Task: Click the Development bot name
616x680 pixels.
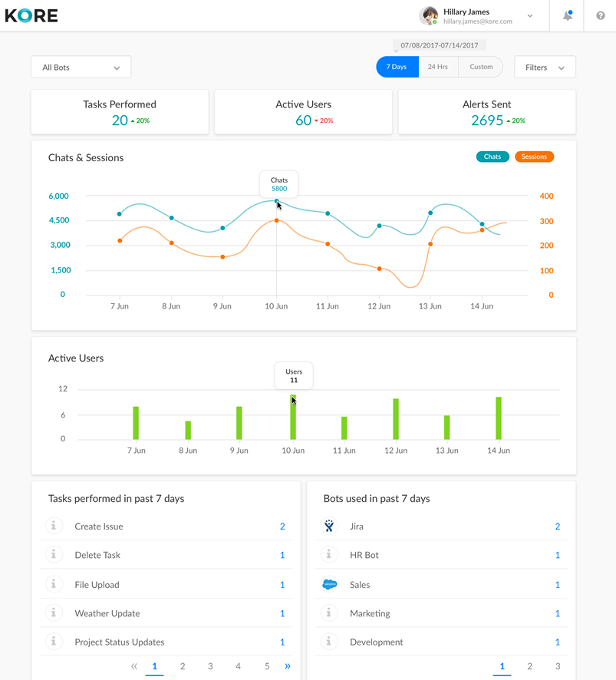Action: [x=377, y=642]
